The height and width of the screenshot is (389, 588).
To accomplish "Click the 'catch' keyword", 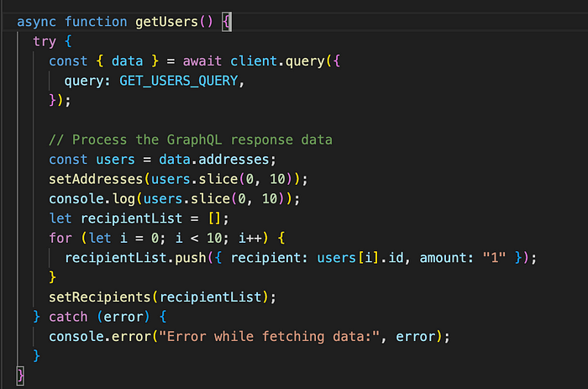I will [x=68, y=317].
